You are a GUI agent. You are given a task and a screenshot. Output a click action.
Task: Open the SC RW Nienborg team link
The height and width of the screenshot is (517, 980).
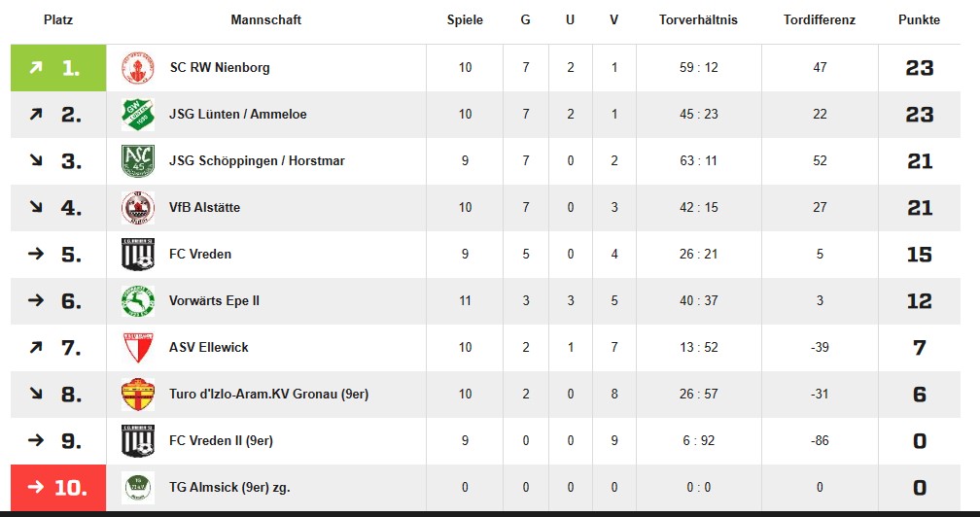click(220, 67)
